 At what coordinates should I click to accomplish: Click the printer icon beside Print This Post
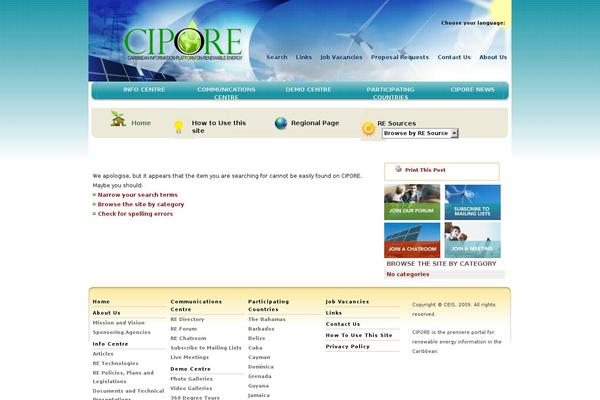[398, 169]
